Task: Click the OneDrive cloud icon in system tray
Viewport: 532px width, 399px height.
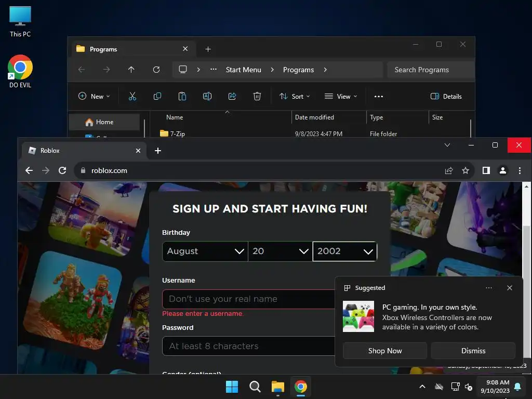Action: [x=439, y=387]
